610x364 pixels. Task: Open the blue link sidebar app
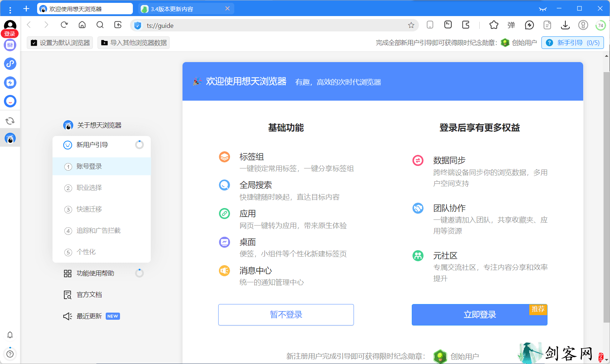10,64
